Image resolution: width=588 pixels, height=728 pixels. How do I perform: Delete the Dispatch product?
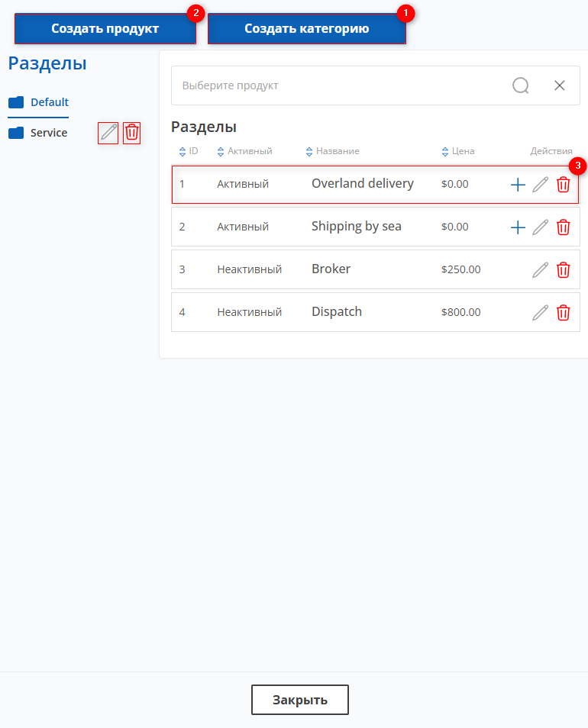tap(564, 313)
